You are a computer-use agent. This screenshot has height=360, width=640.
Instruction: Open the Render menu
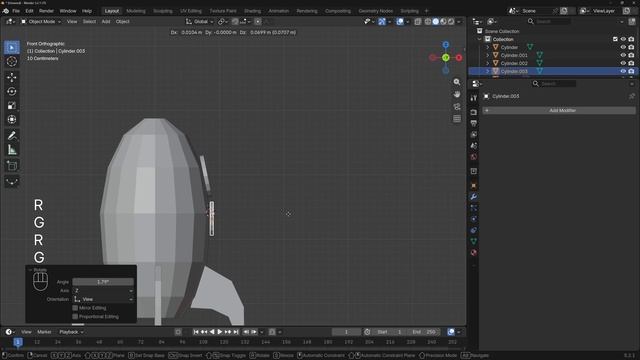click(x=46, y=11)
